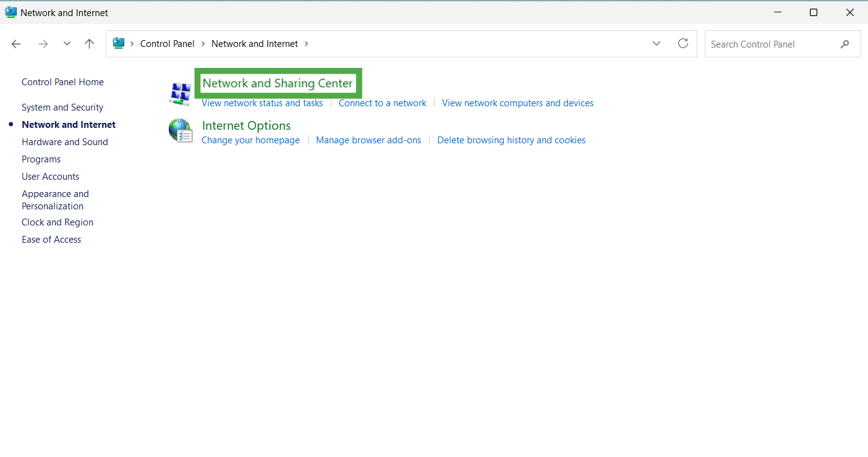The image size is (868, 457).
Task: Select System and Security in the sidebar
Action: click(x=62, y=107)
